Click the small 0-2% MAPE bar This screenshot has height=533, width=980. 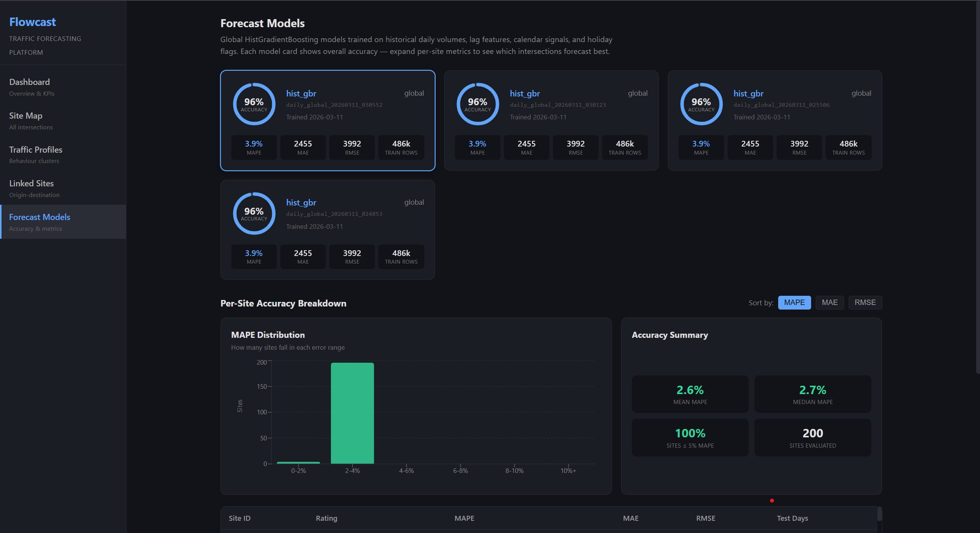tap(298, 463)
